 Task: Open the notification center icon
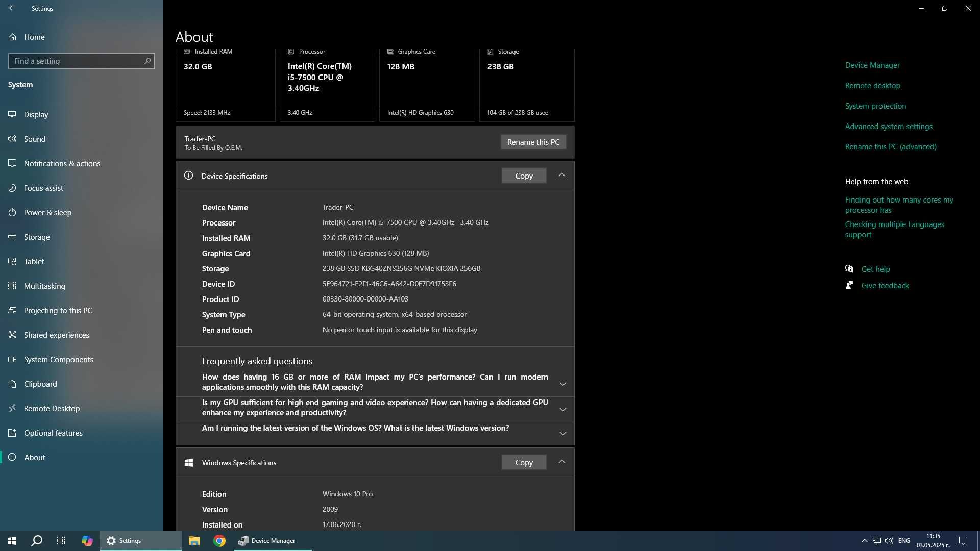[x=963, y=541]
